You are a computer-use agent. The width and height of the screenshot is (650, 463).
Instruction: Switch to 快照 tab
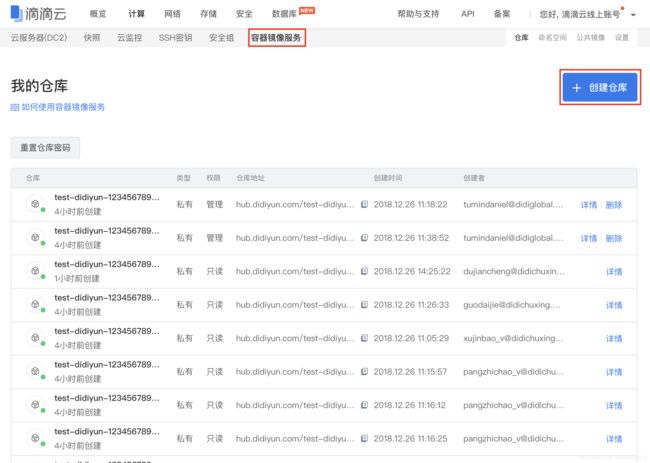click(x=92, y=38)
